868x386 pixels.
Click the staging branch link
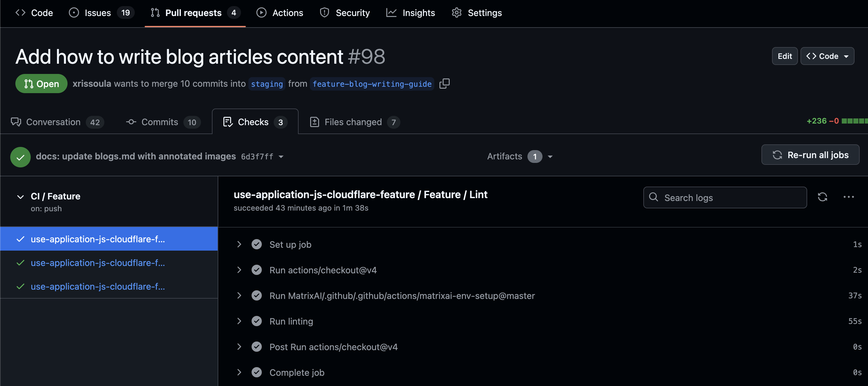point(267,84)
